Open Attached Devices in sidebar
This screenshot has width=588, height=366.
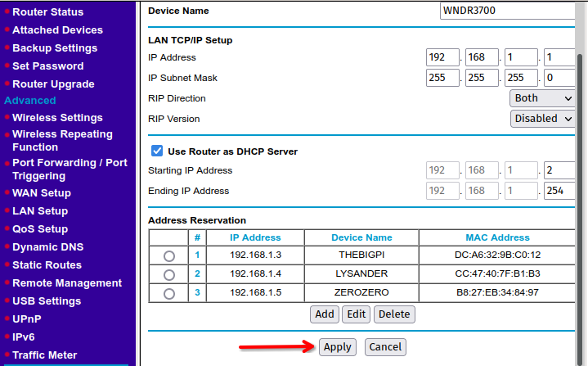click(57, 30)
